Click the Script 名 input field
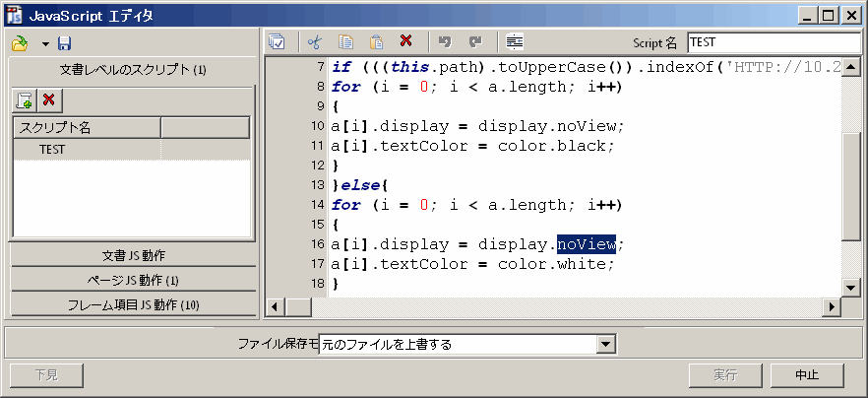The image size is (868, 398). (774, 42)
